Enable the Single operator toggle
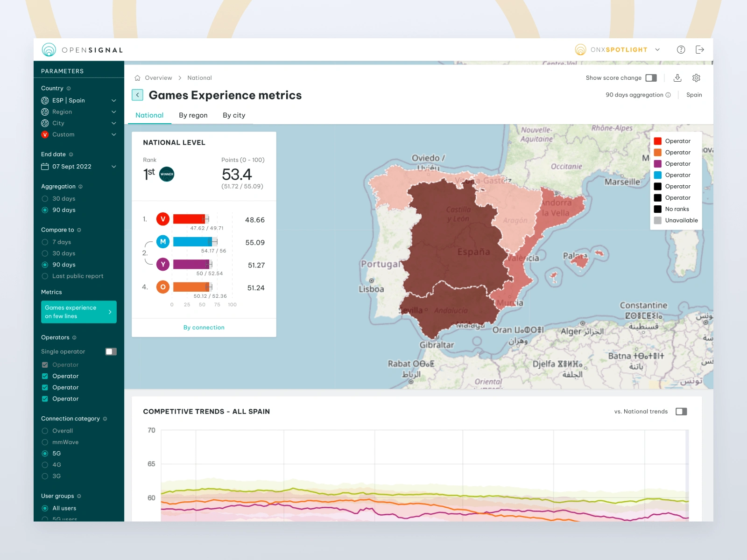The height and width of the screenshot is (560, 747). pos(111,351)
